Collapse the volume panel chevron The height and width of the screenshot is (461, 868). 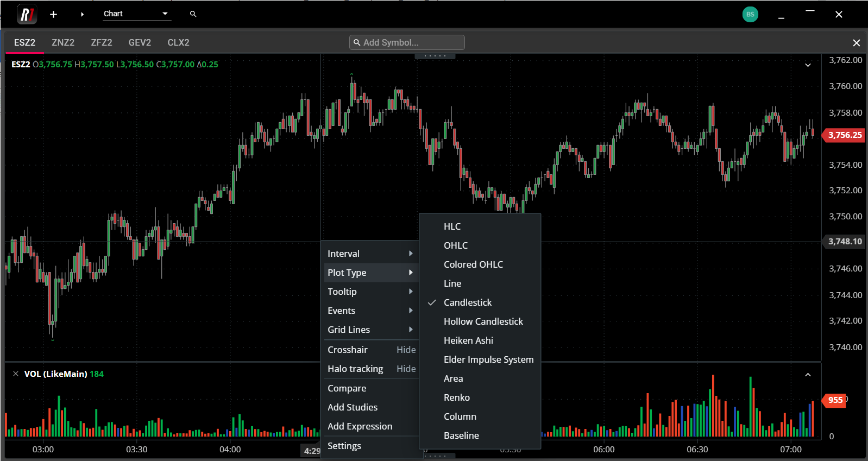808,375
